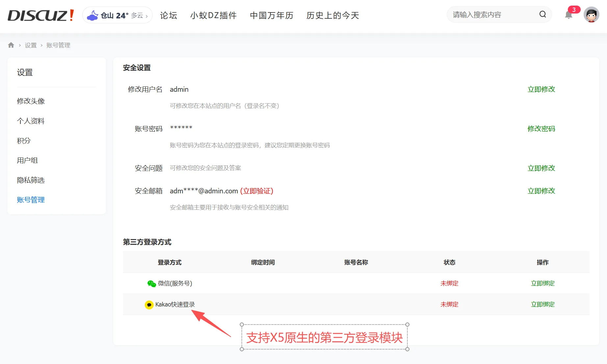
Task: Open the 论坛 navigation item
Action: pos(168,15)
